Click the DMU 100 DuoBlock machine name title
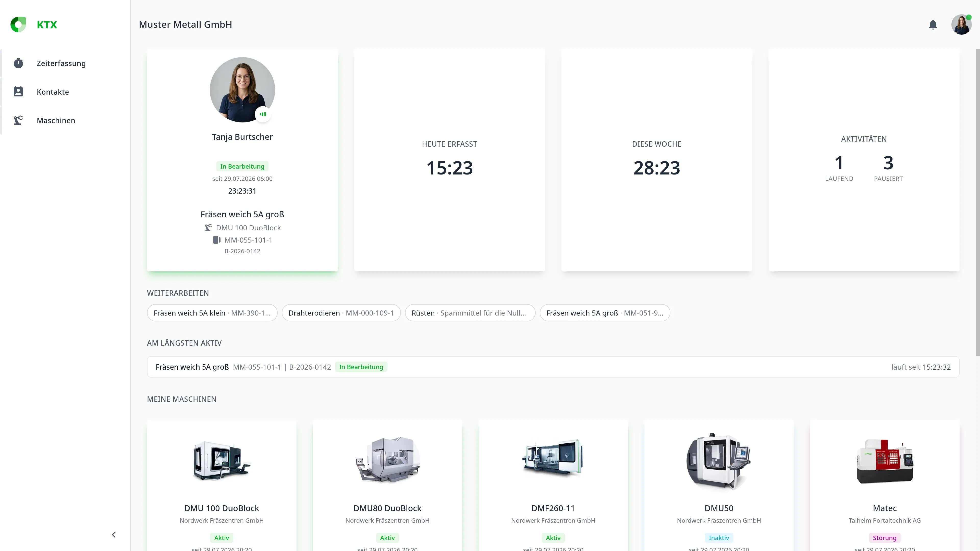The width and height of the screenshot is (980, 551). pos(222,508)
